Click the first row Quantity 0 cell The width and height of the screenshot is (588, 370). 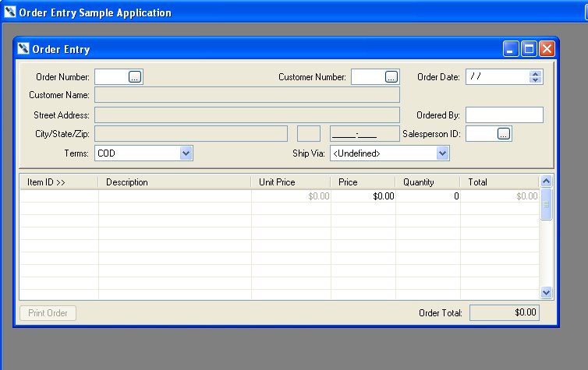tap(428, 196)
